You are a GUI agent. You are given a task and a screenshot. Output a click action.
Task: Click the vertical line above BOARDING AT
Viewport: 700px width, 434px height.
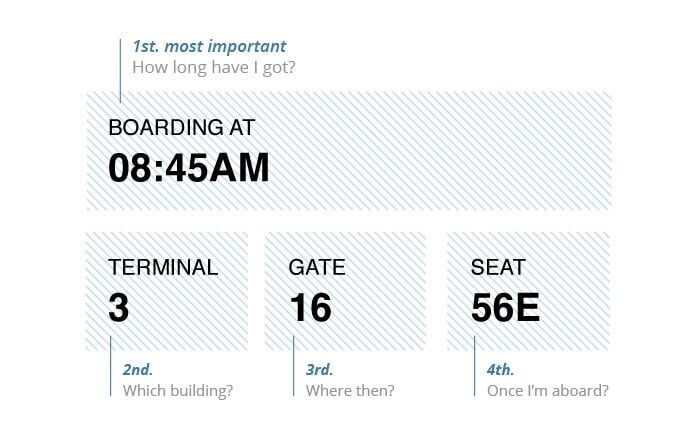120,71
